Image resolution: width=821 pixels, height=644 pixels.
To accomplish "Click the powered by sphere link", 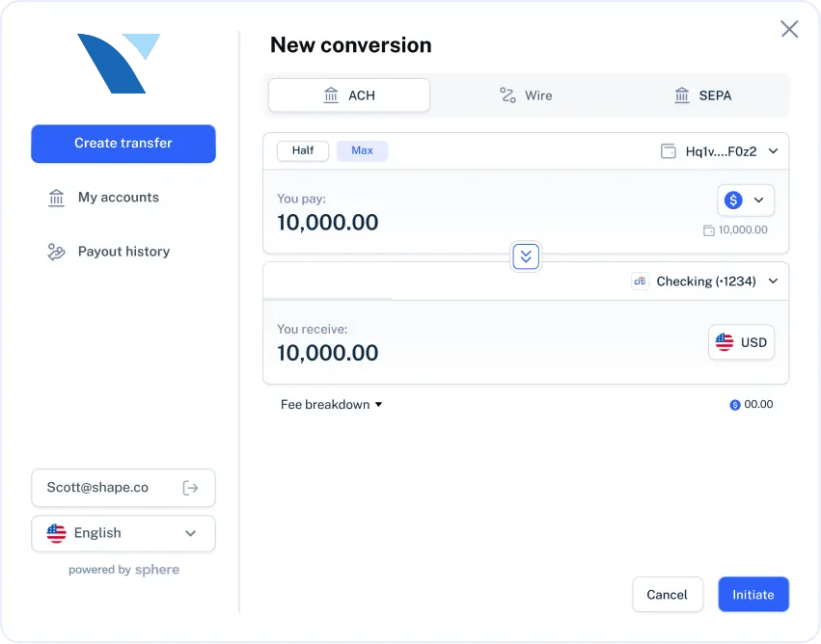I will tap(123, 569).
